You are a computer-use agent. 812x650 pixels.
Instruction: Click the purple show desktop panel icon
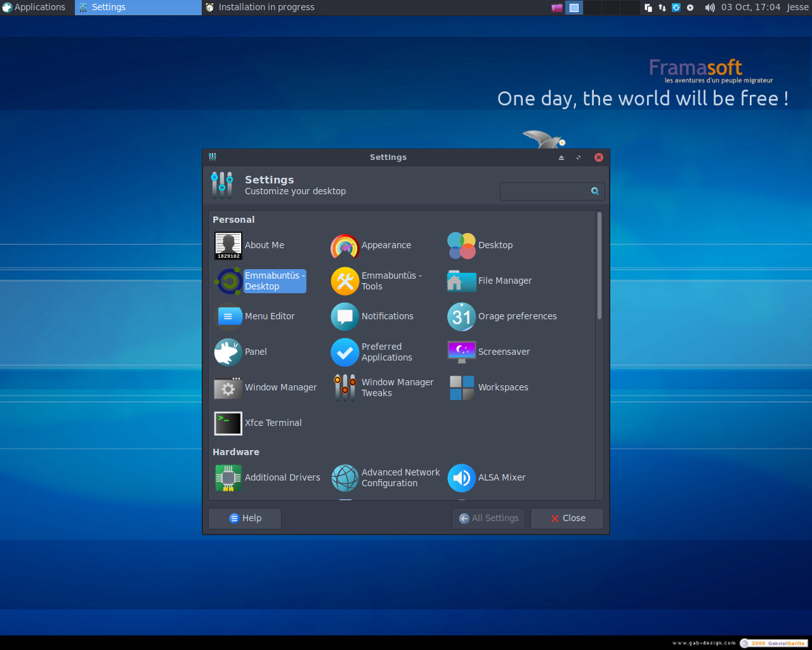coord(557,8)
